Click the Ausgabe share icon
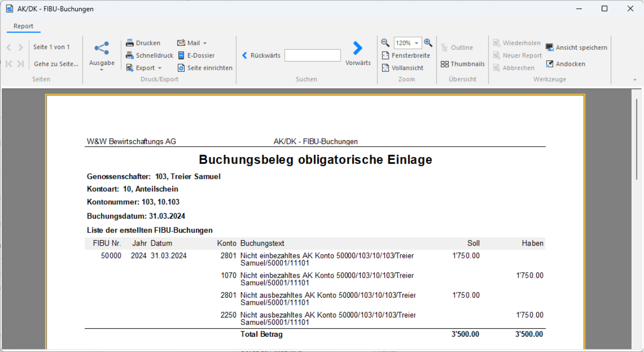This screenshot has height=352, width=644. (101, 48)
